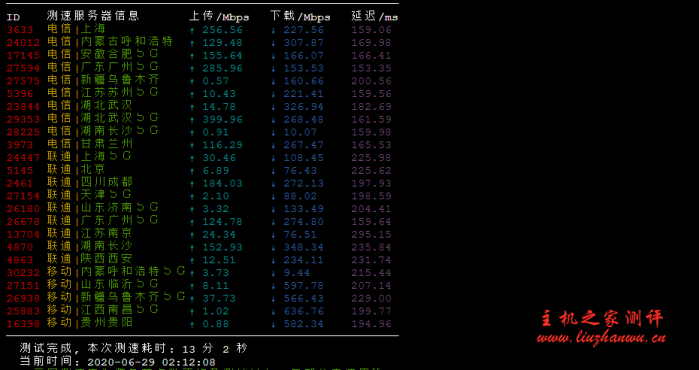Viewport: 699px width, 370px height.
Task: Click server name "四川成都"
Action: tap(107, 182)
